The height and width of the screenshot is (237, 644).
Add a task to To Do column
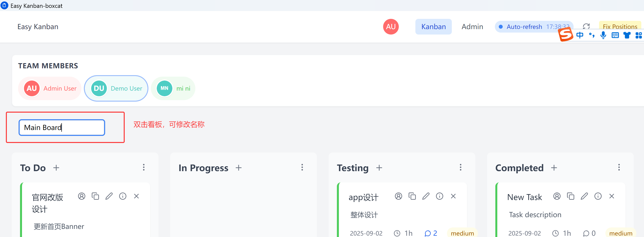pyautogui.click(x=56, y=168)
